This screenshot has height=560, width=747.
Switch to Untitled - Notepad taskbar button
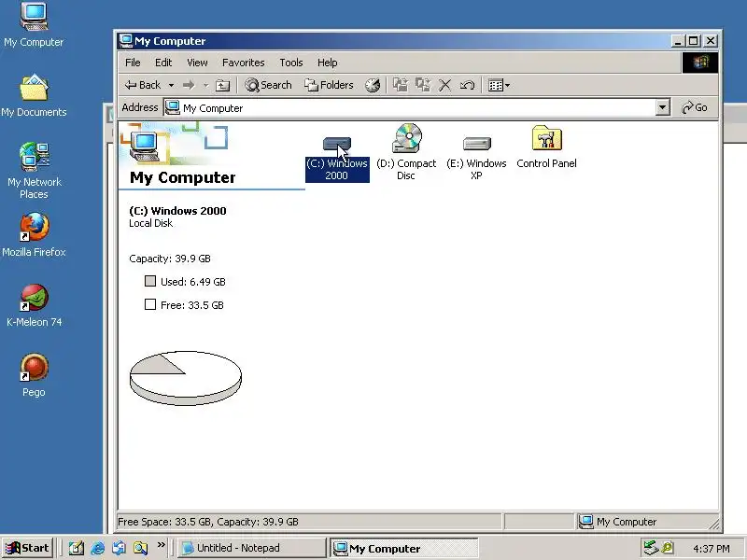[252, 548]
